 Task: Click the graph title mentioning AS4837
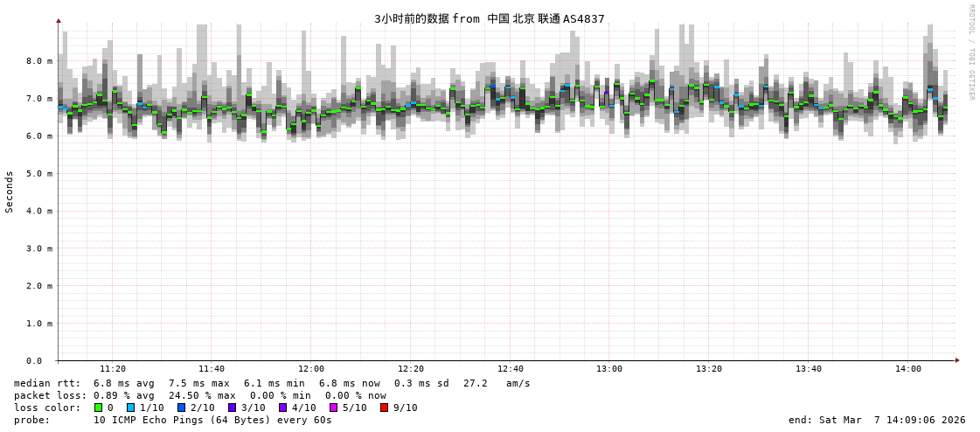pos(489,18)
